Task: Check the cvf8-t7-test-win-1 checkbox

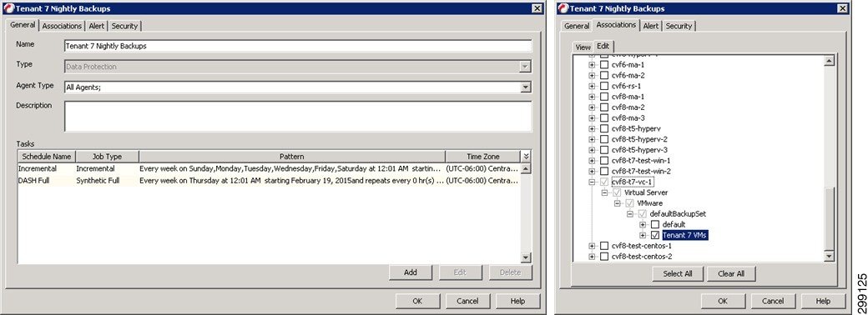Action: point(604,161)
